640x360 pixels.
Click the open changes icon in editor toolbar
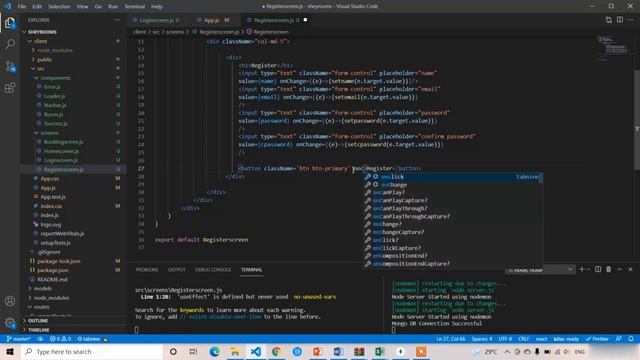pyautogui.click(x=609, y=20)
